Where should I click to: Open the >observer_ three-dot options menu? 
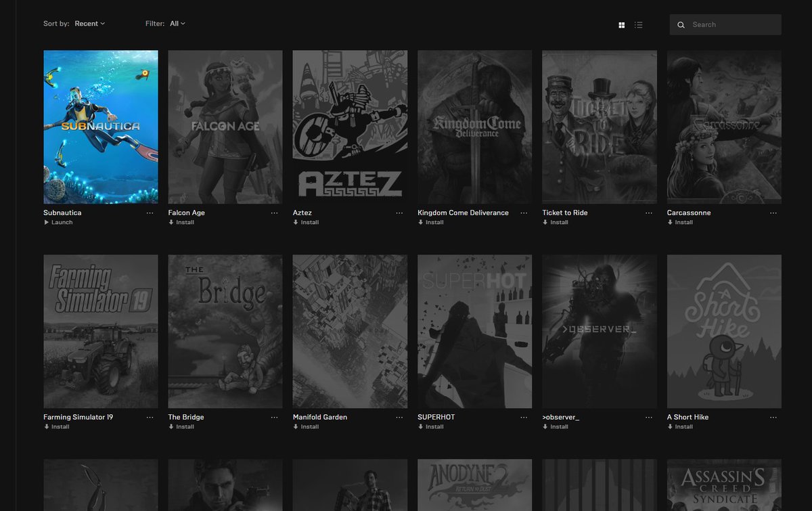(x=648, y=417)
